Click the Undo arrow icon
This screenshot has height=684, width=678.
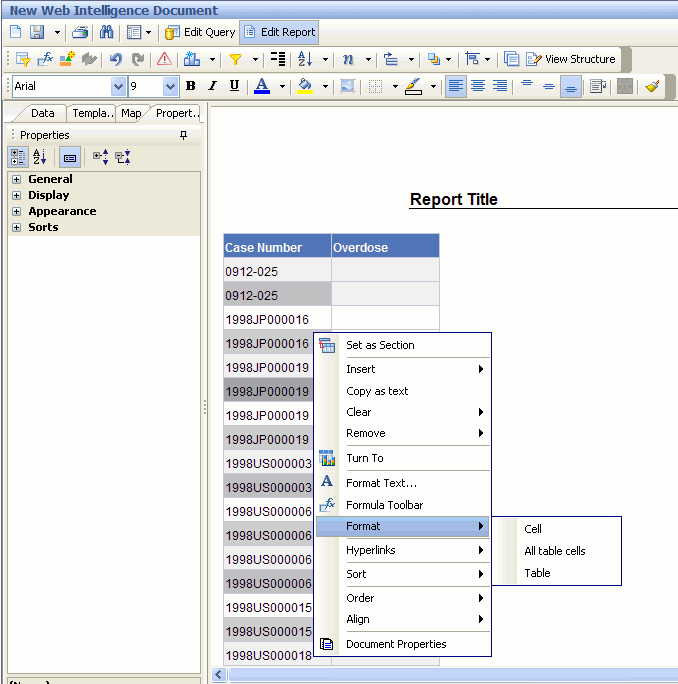[116, 59]
